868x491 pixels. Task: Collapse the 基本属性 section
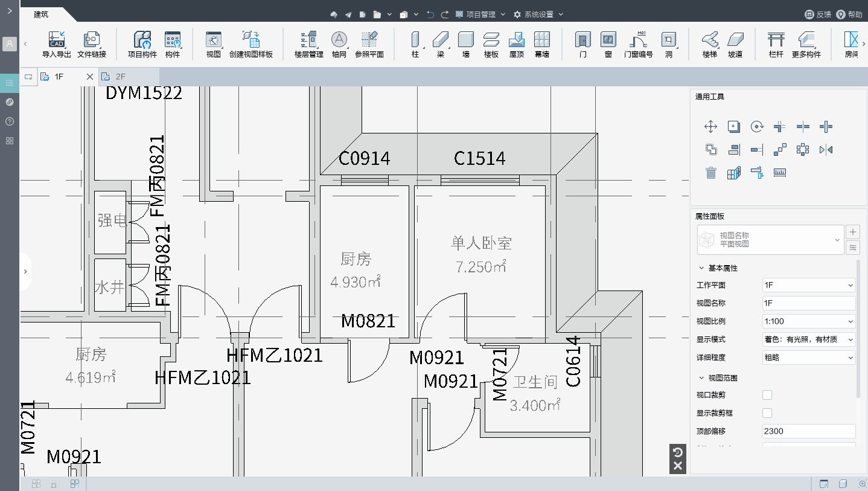tap(701, 268)
